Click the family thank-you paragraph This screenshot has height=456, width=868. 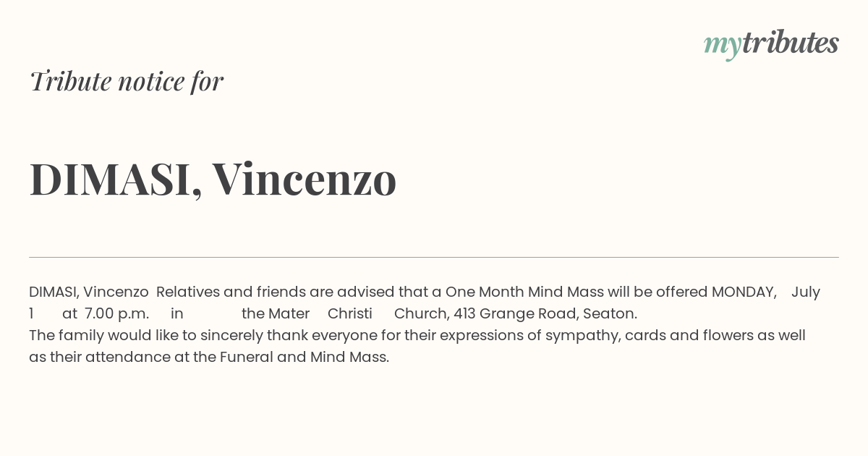(x=417, y=346)
